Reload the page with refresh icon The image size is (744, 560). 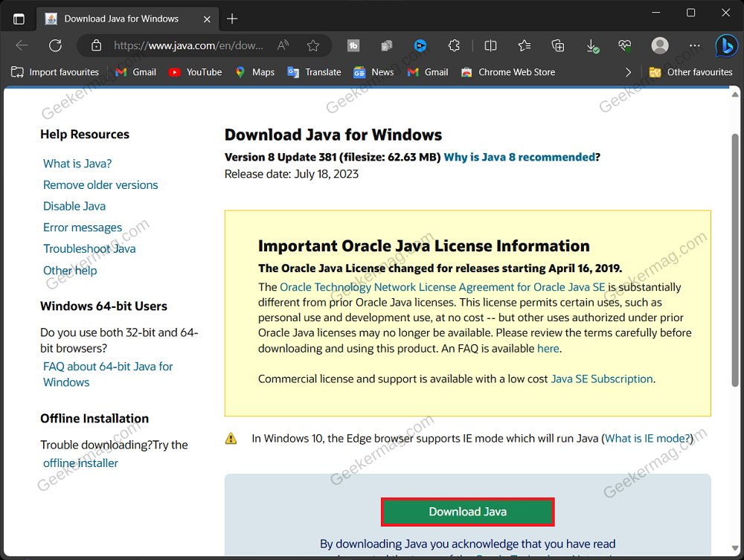[x=56, y=45]
